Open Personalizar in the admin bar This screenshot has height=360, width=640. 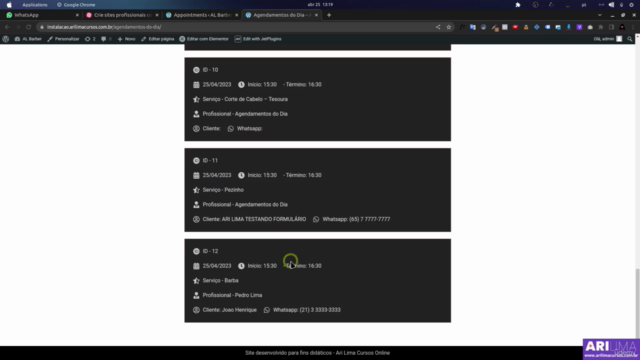[x=63, y=39]
